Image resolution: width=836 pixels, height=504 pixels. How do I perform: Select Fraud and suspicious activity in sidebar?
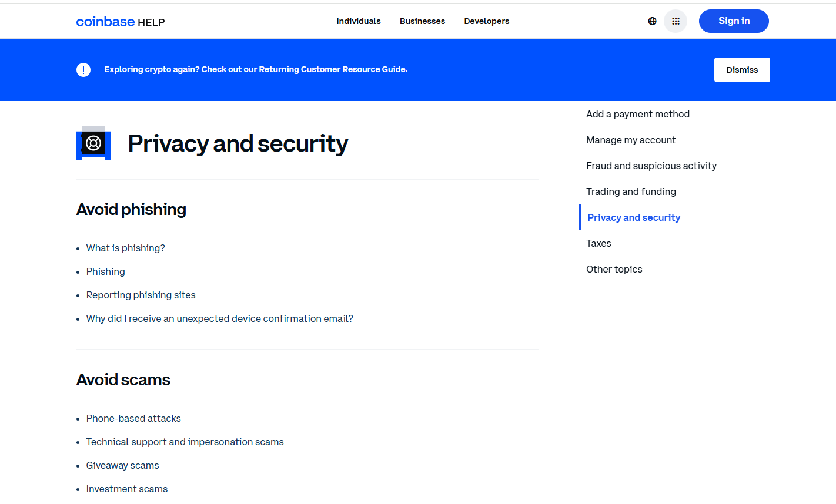pyautogui.click(x=651, y=166)
